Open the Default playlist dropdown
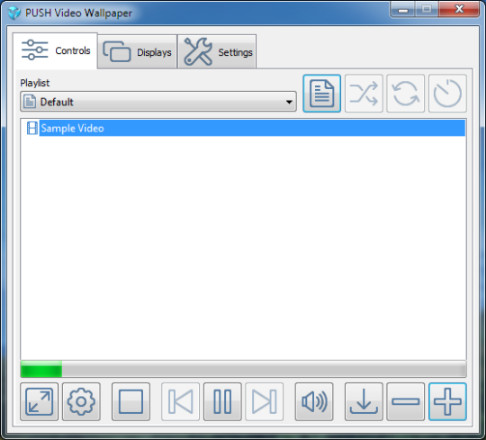Image resolution: width=486 pixels, height=440 pixels. pyautogui.click(x=158, y=102)
